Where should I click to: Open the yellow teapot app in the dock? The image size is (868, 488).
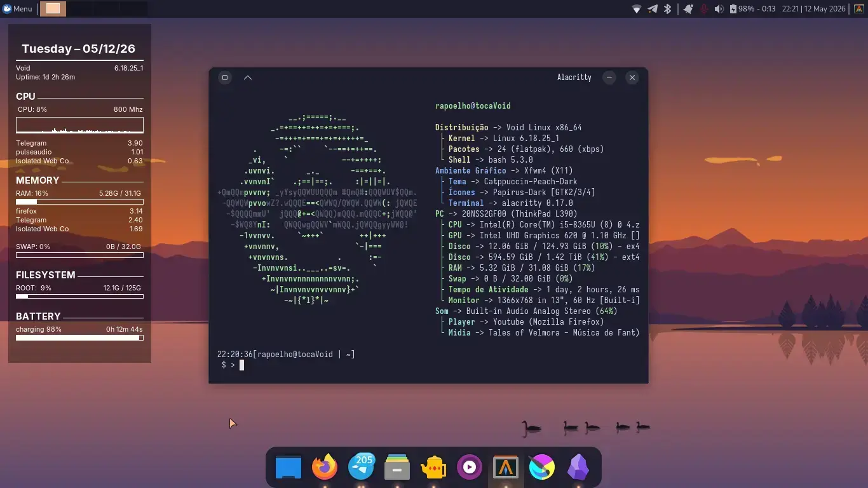(x=433, y=468)
